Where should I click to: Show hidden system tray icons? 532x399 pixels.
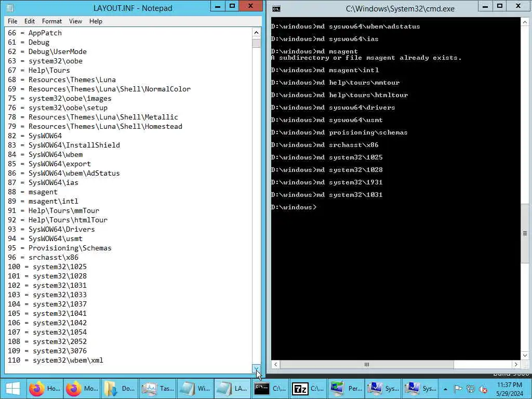tap(445, 389)
